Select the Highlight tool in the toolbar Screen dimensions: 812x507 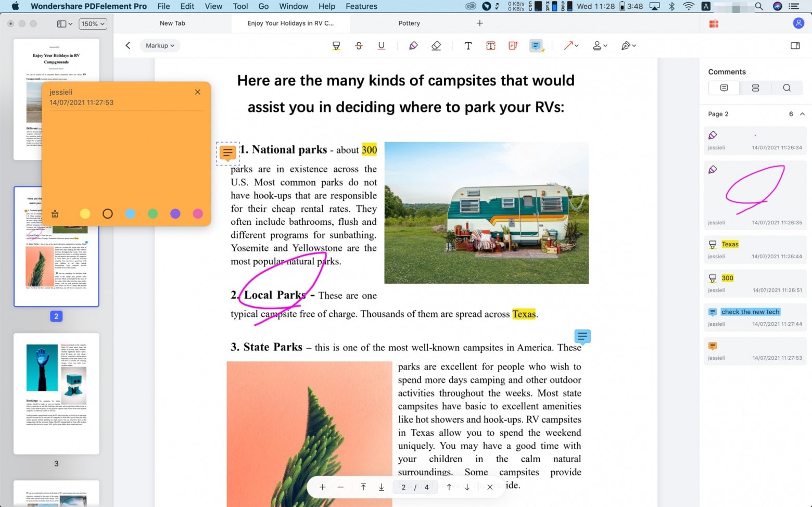click(336, 46)
